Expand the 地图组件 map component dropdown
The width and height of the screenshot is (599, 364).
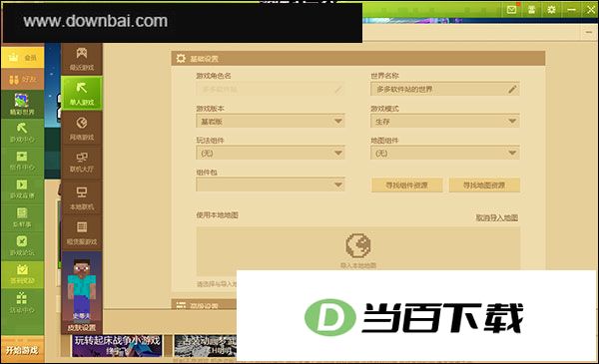coord(444,153)
